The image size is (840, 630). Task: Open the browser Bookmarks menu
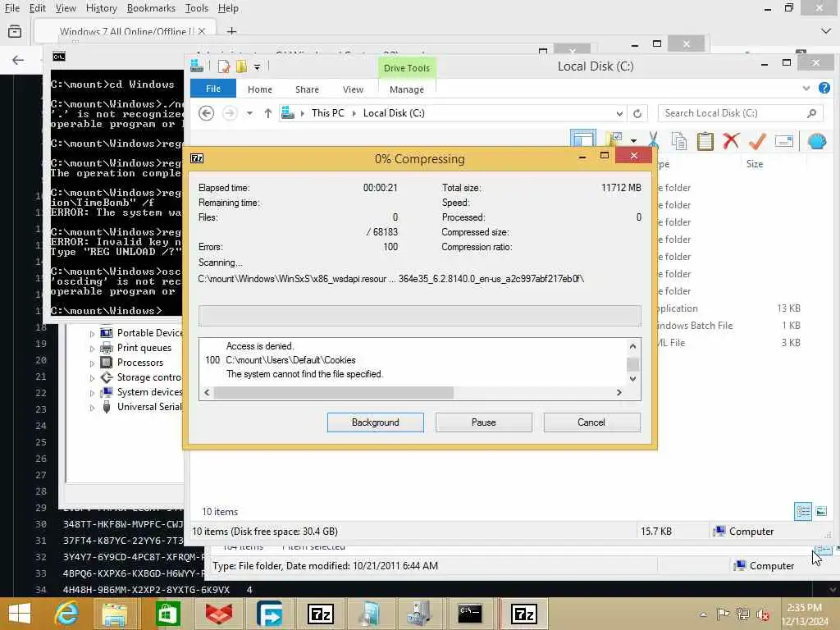tap(151, 8)
